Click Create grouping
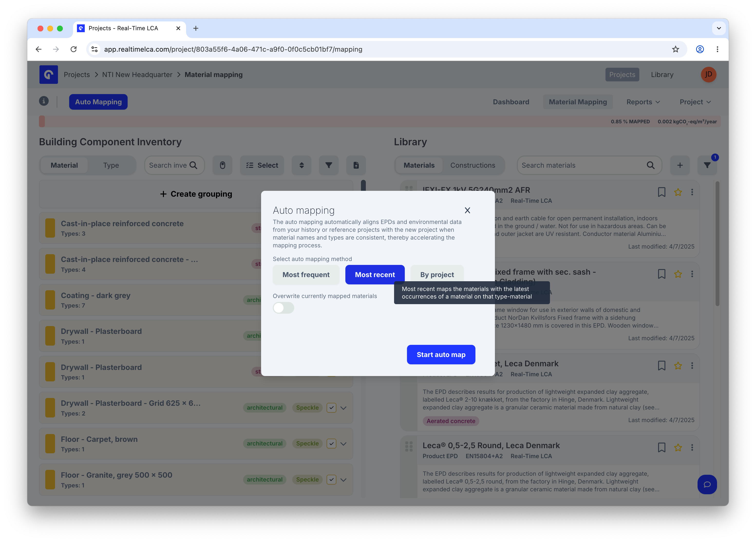This screenshot has height=542, width=756. click(196, 194)
